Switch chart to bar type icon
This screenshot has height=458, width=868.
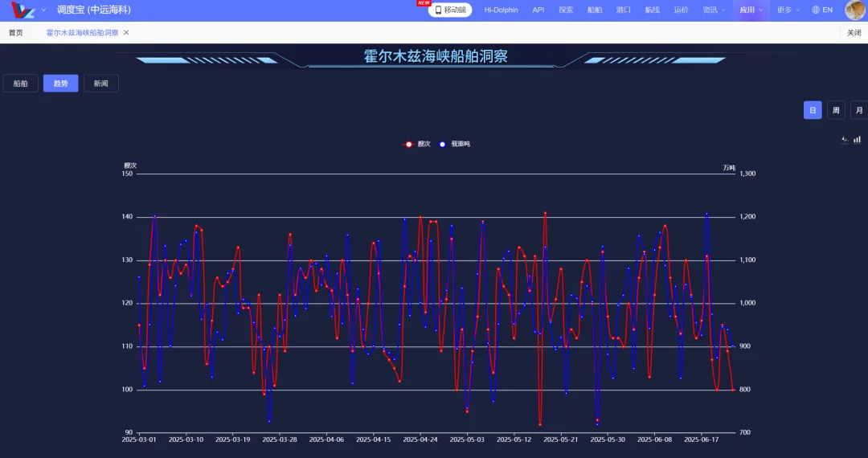click(x=857, y=139)
